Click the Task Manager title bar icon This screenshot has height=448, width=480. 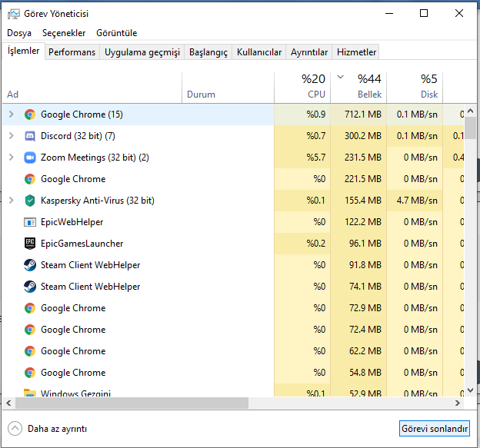(x=14, y=14)
